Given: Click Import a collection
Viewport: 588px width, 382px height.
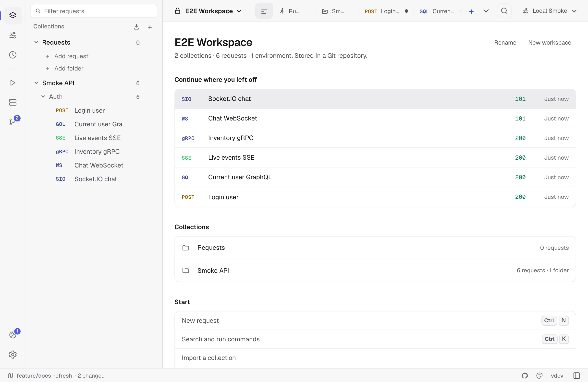Looking at the screenshot, I should [375, 358].
